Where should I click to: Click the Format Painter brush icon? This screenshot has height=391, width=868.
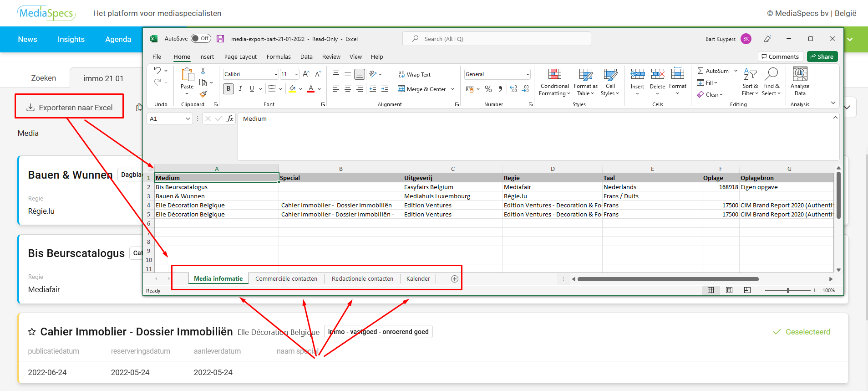pos(203,94)
